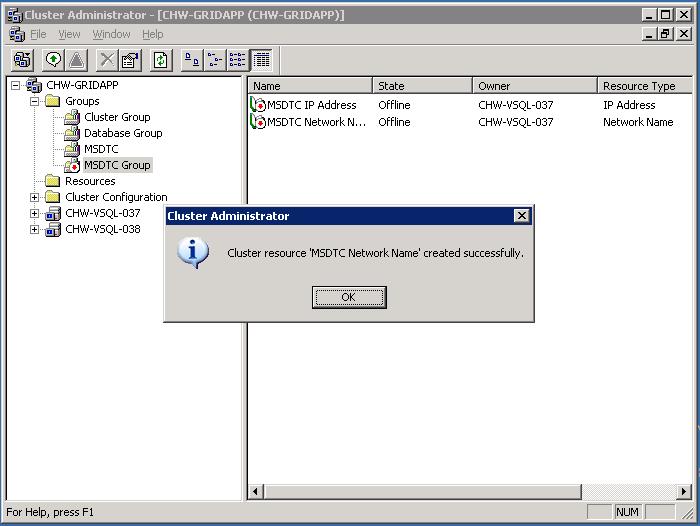This screenshot has width=700, height=526.
Task: Switch to Large Icons view
Action: 192,60
